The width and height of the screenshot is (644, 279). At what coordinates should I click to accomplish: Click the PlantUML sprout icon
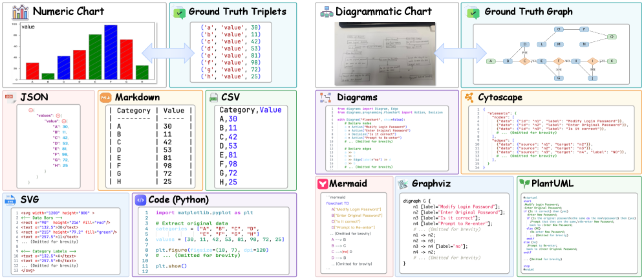click(x=524, y=183)
